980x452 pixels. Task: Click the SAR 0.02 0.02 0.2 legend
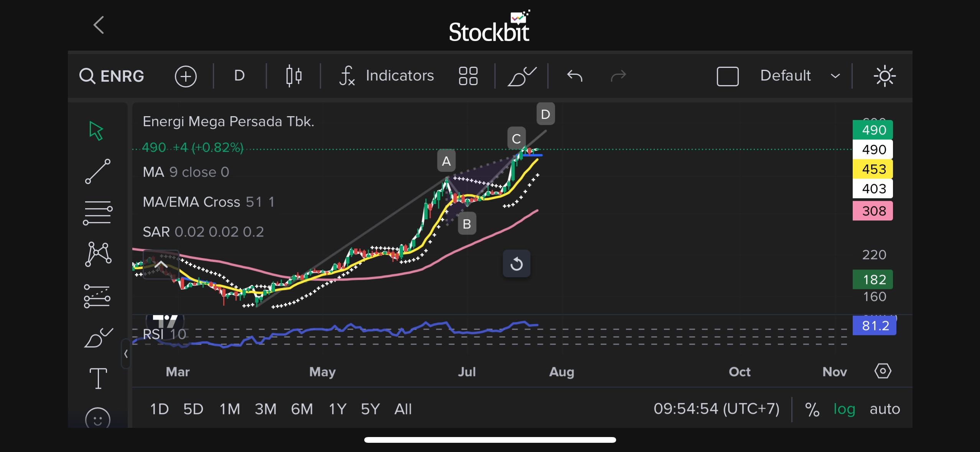click(203, 232)
